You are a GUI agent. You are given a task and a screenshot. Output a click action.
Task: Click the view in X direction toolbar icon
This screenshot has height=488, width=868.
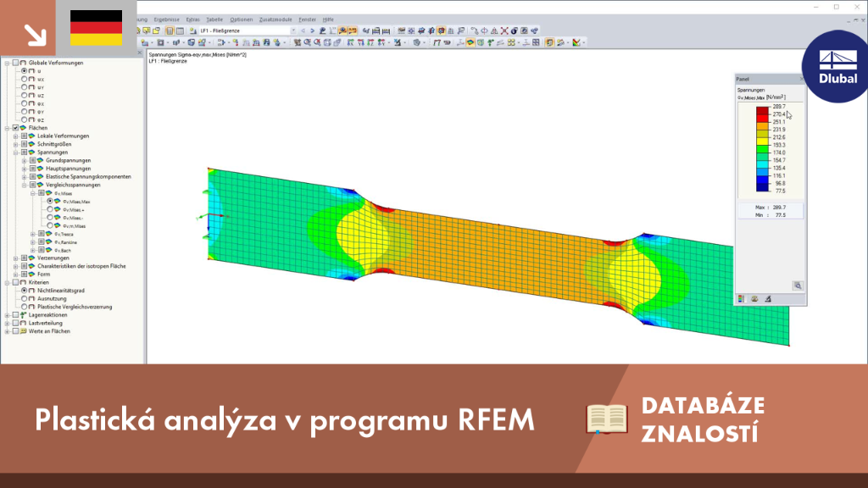pos(350,42)
